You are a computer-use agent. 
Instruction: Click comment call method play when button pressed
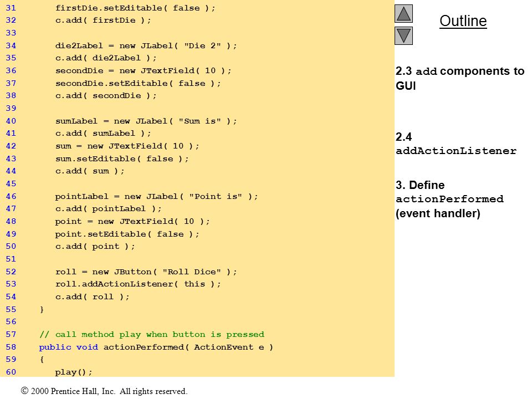(x=152, y=335)
